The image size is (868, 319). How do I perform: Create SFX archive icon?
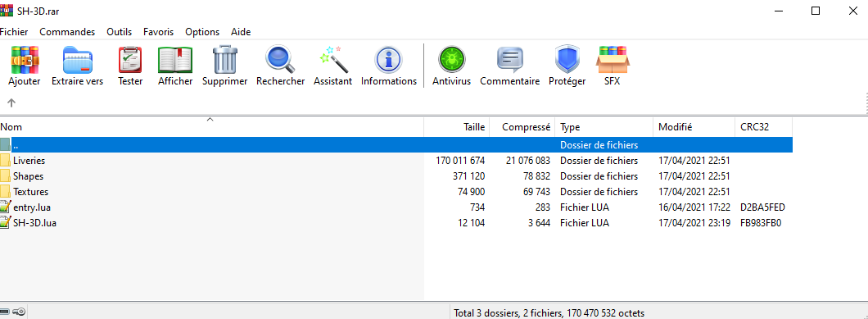pos(613,60)
